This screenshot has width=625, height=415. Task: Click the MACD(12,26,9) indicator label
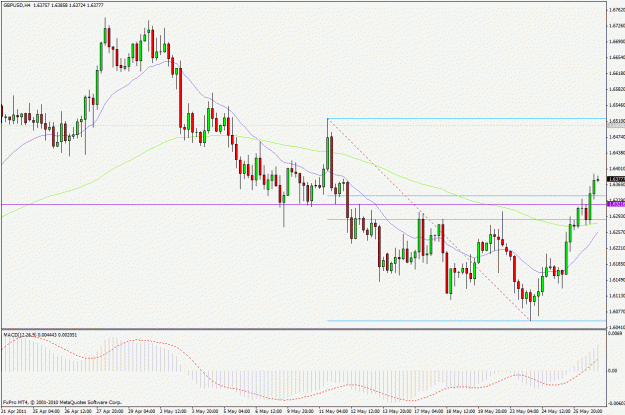pos(20,335)
